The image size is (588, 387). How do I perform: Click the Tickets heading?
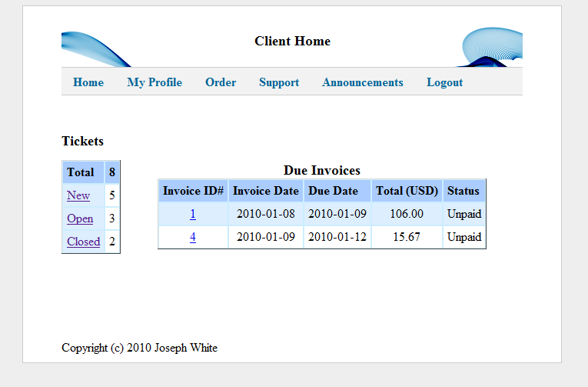click(82, 141)
